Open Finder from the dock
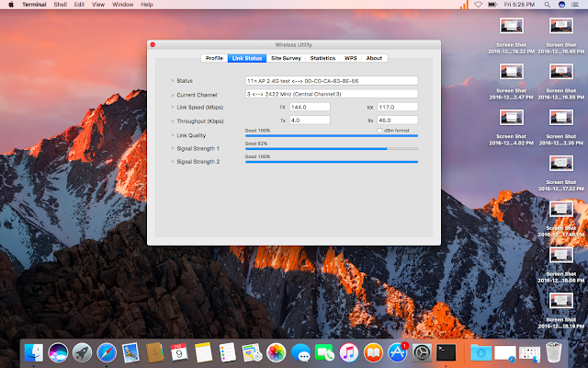 tap(34, 351)
